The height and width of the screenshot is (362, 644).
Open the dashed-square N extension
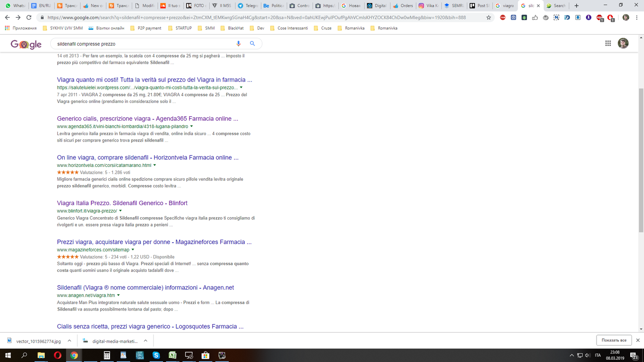tap(556, 18)
